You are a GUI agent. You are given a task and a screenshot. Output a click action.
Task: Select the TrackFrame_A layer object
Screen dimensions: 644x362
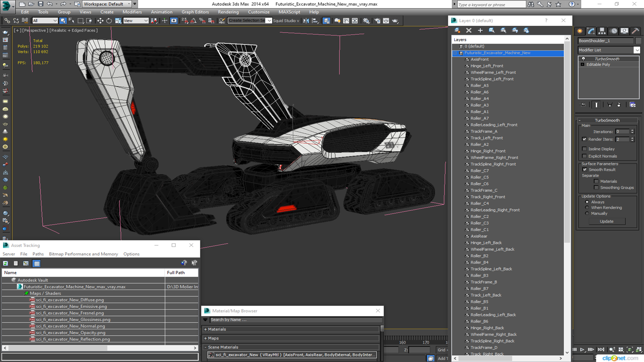484,131
